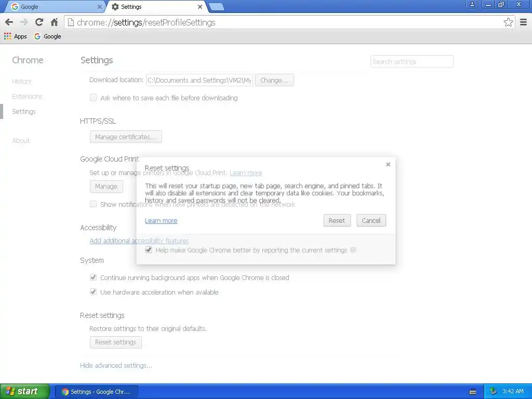Click the Download location path field
Image resolution: width=532 pixels, height=399 pixels.
tap(199, 80)
